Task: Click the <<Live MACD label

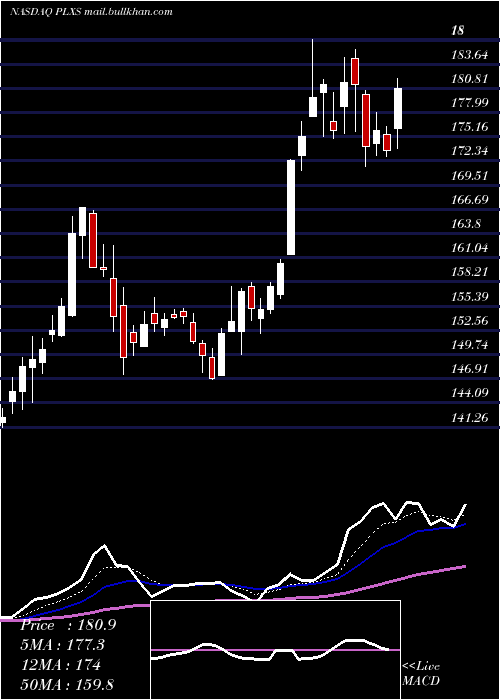Action: (x=421, y=673)
